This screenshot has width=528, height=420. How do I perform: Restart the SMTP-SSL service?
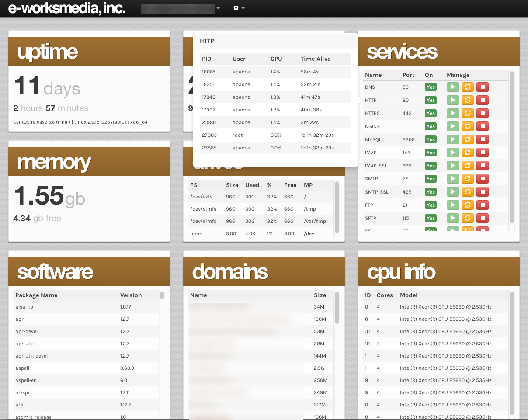pos(468,192)
